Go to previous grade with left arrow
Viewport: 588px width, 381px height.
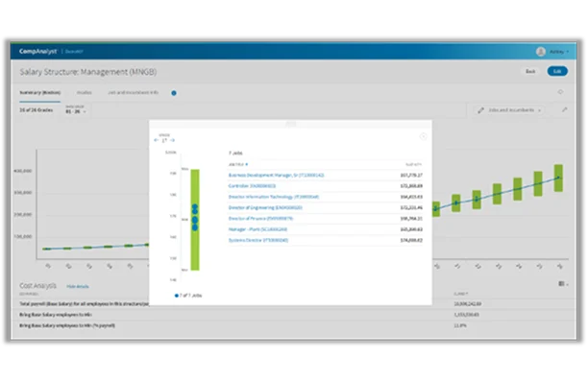pyautogui.click(x=157, y=140)
